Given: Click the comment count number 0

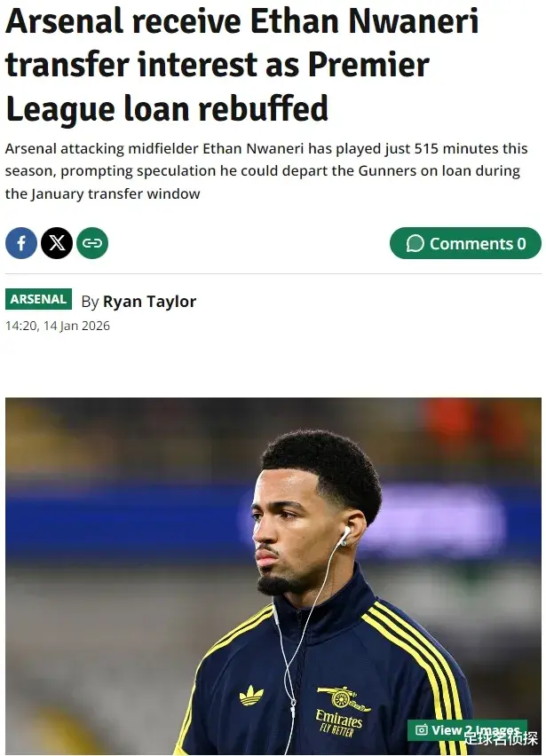Looking at the screenshot, I should pyautogui.click(x=521, y=243).
